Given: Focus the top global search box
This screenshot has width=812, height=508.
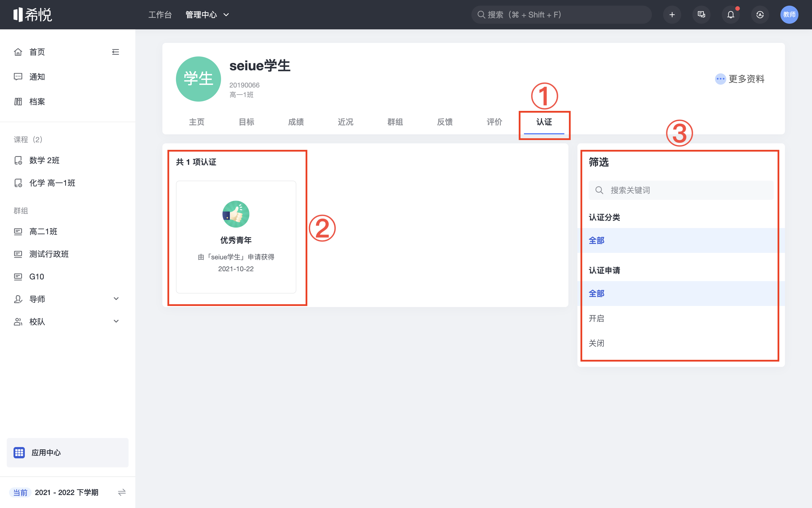Looking at the screenshot, I should pyautogui.click(x=561, y=15).
